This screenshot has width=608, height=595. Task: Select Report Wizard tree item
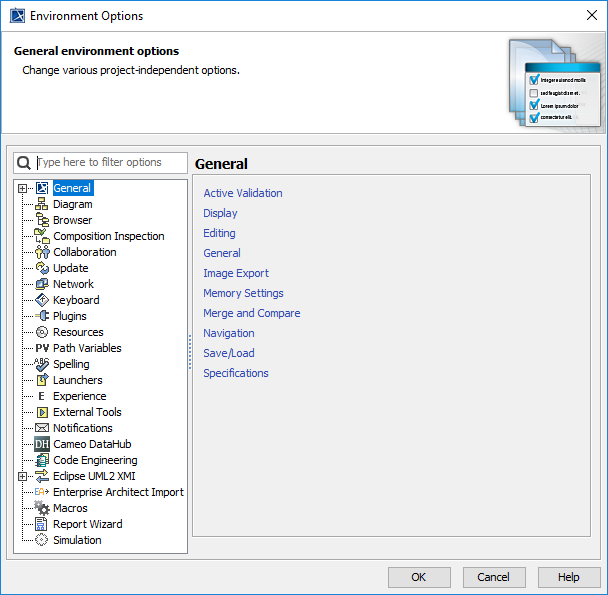(x=88, y=524)
